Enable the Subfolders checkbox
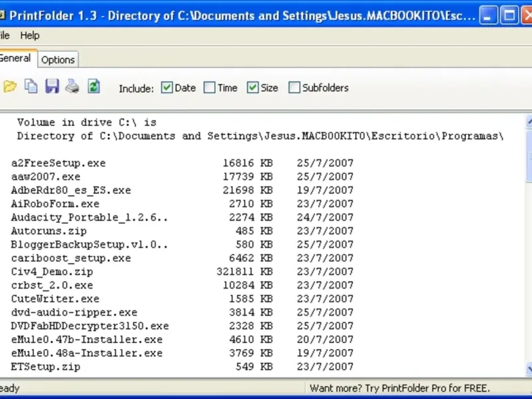532x399 pixels. coord(294,88)
